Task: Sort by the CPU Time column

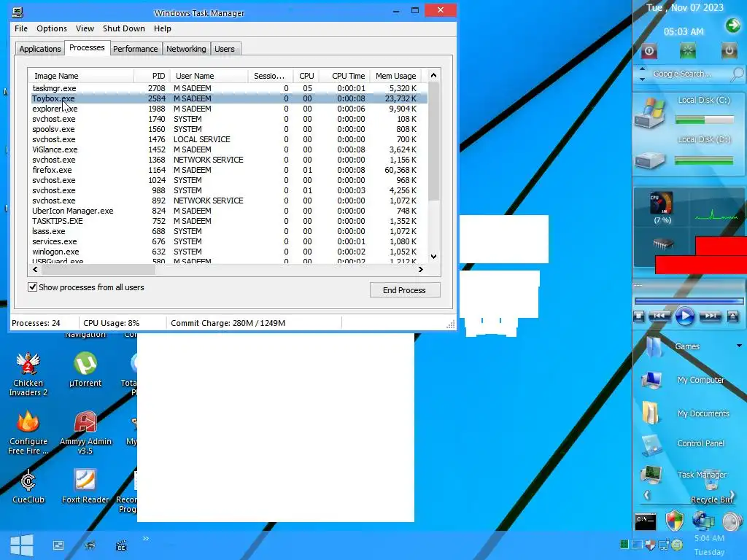Action: [344, 76]
